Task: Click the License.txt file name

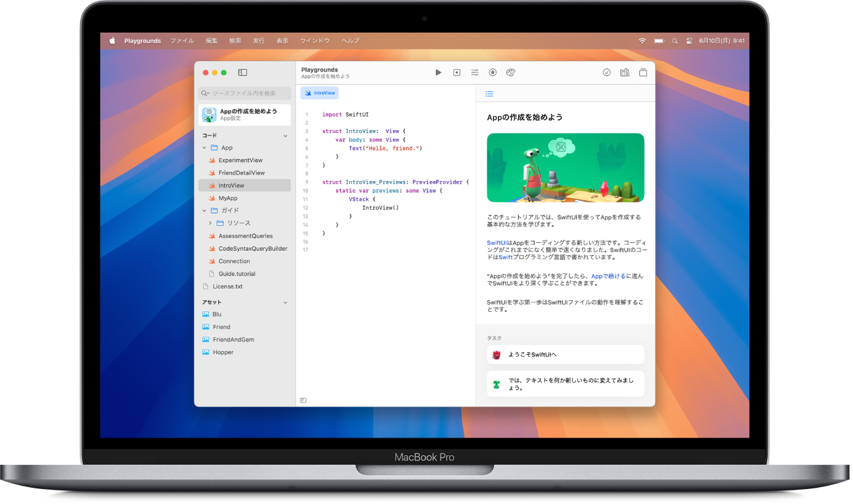Action: [227, 287]
